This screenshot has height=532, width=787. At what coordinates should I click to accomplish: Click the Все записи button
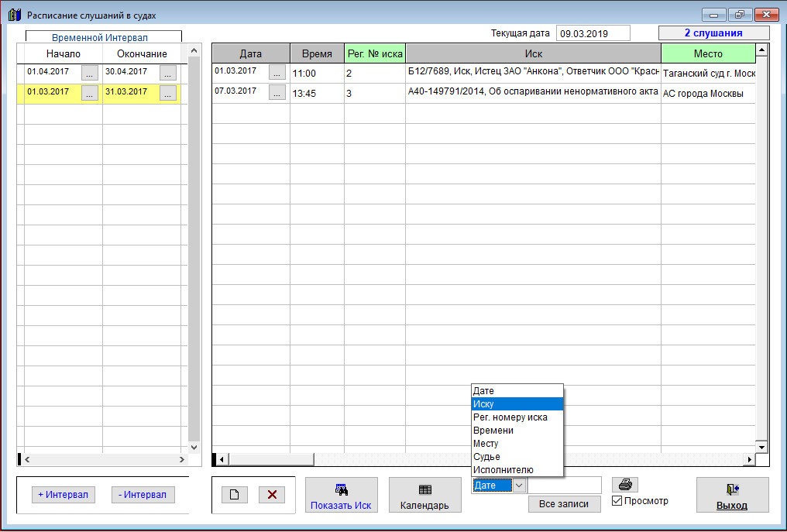(x=564, y=504)
